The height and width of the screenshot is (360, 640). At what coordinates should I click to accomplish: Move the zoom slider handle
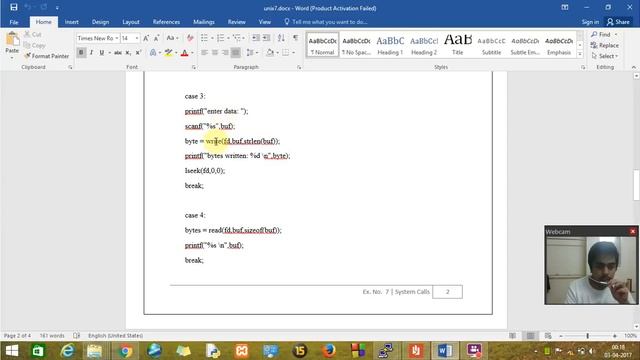[587, 336]
